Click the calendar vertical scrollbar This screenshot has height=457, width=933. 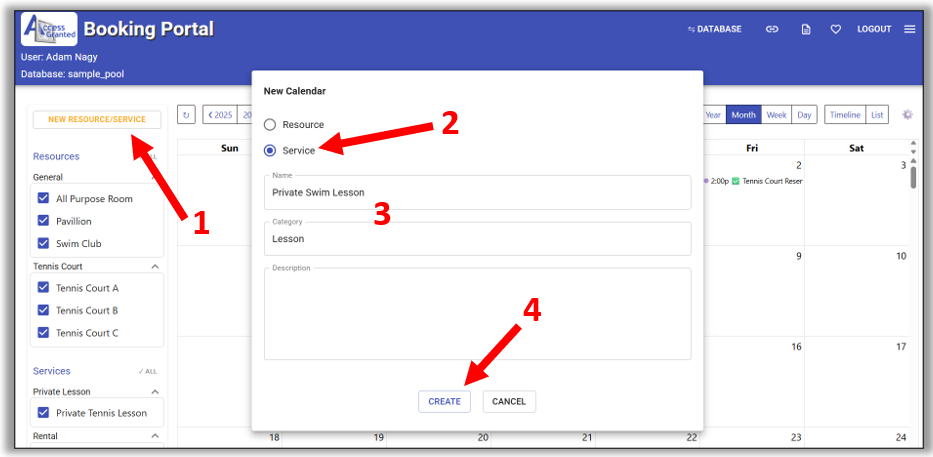(x=913, y=177)
